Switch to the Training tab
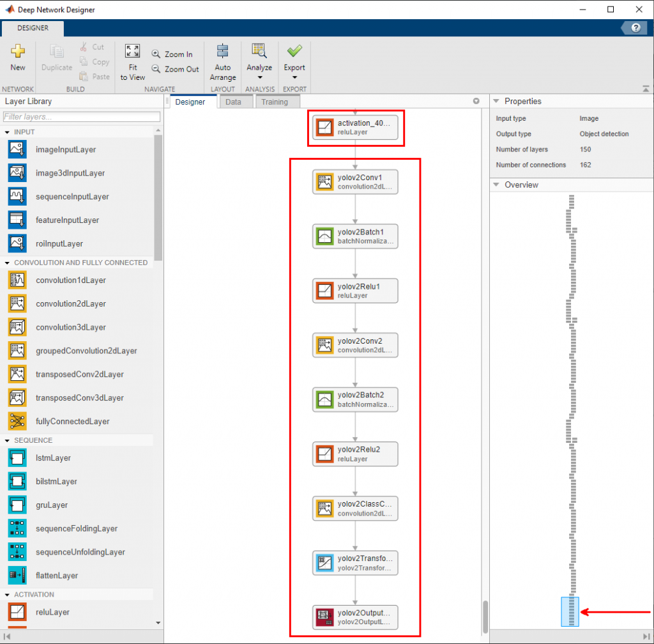The image size is (654, 644). 275,102
